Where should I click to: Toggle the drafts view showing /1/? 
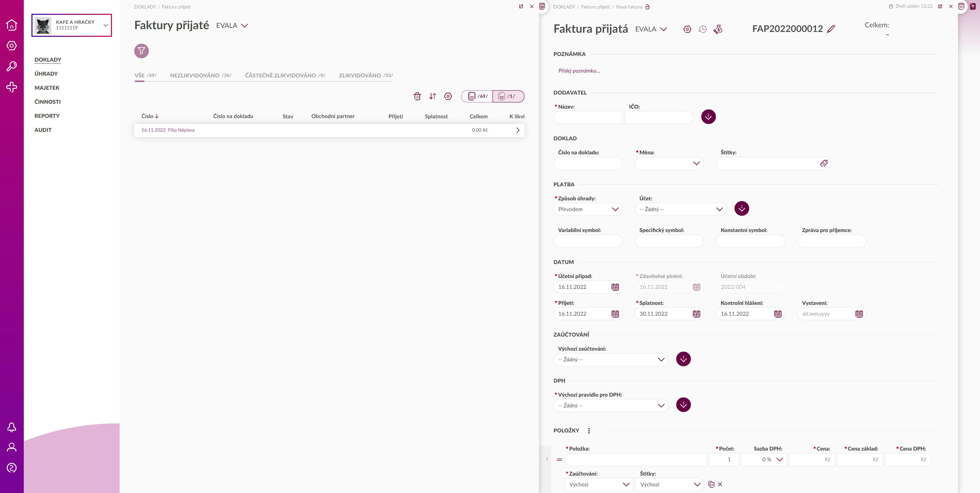[x=508, y=96]
